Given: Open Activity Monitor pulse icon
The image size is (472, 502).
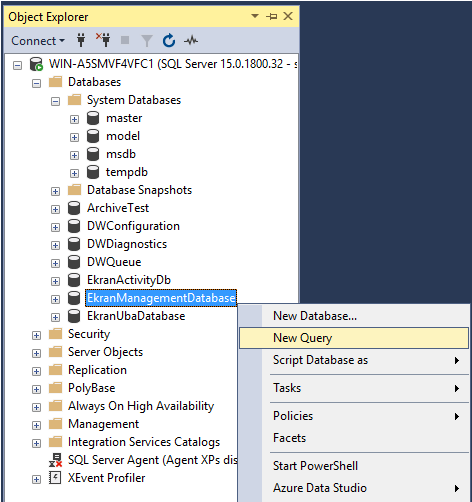Looking at the screenshot, I should 191,41.
